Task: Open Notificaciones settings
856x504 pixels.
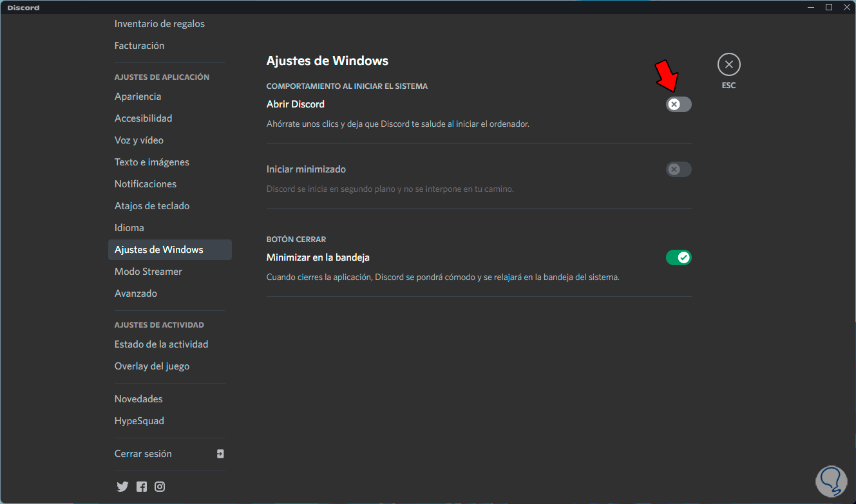Action: pyautogui.click(x=170, y=184)
